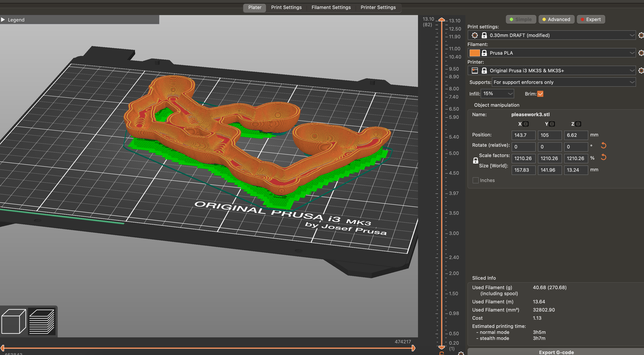
Task: Switch to the 3D editor view cube icon
Action: (x=14, y=321)
